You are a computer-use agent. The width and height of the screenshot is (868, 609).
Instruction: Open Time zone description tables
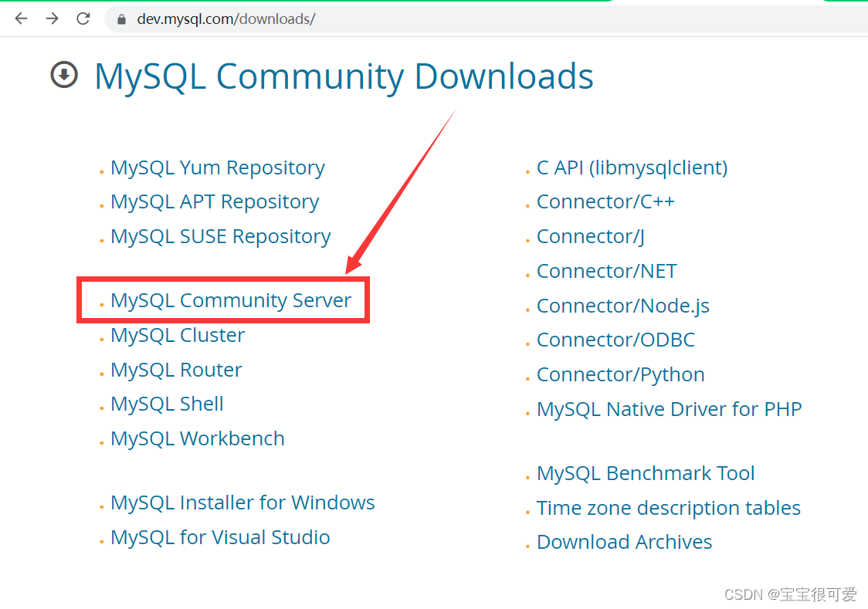(669, 509)
